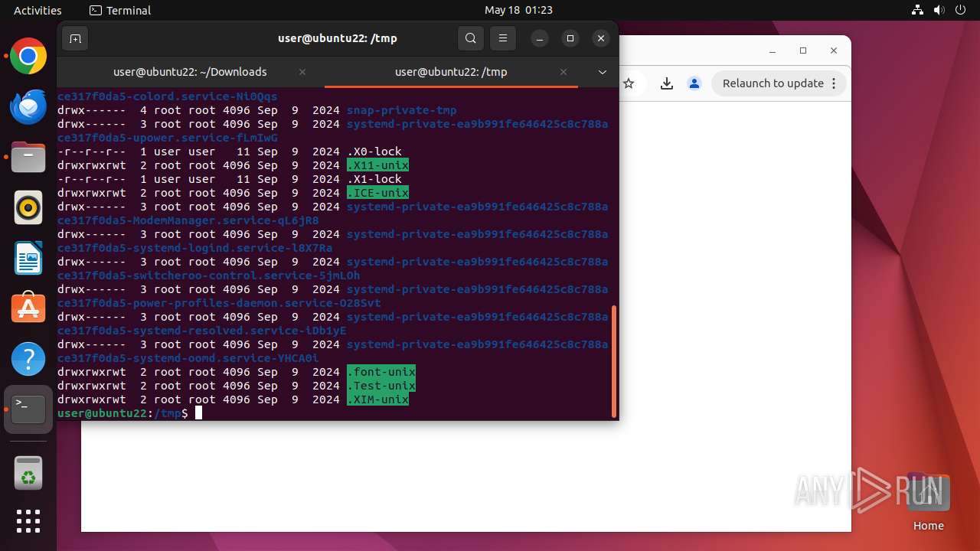Open Ubuntu Software from the dock

[x=28, y=308]
